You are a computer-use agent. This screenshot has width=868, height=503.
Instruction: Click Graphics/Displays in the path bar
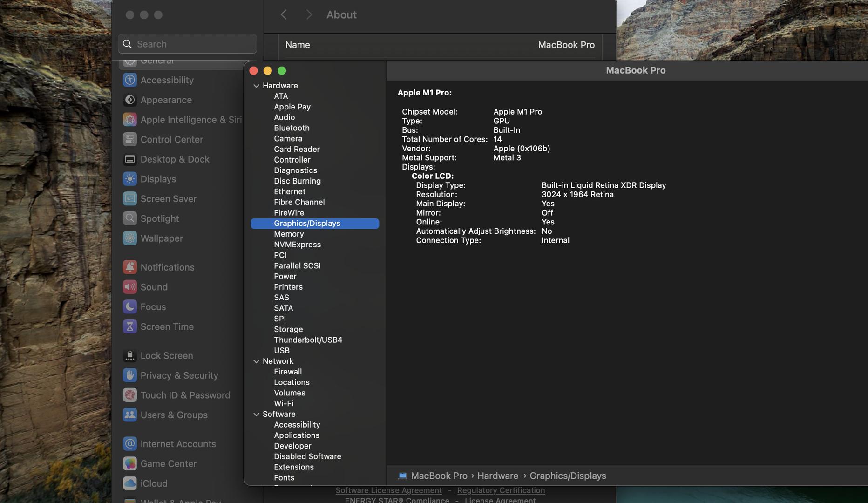tap(568, 476)
